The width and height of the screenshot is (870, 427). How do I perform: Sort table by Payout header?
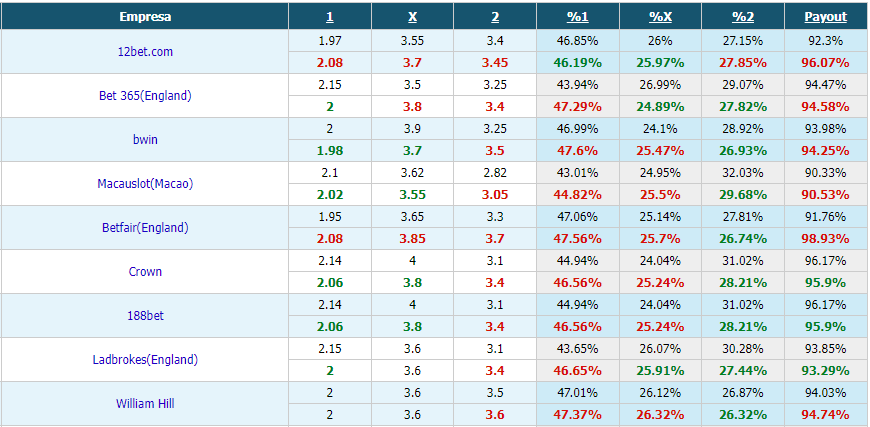click(x=826, y=17)
